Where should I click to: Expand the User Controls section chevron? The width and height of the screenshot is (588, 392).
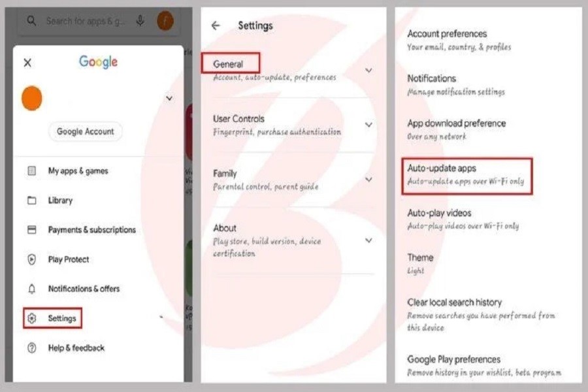pos(368,125)
